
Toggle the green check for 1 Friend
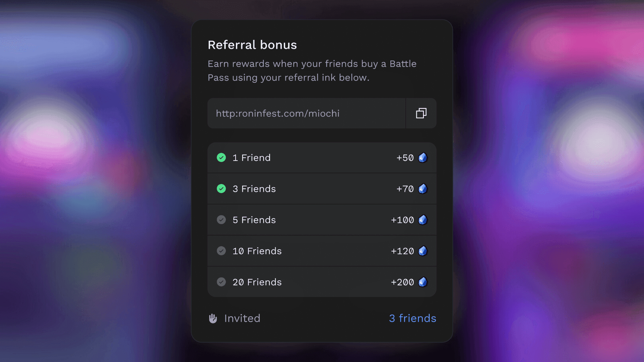[x=221, y=158]
